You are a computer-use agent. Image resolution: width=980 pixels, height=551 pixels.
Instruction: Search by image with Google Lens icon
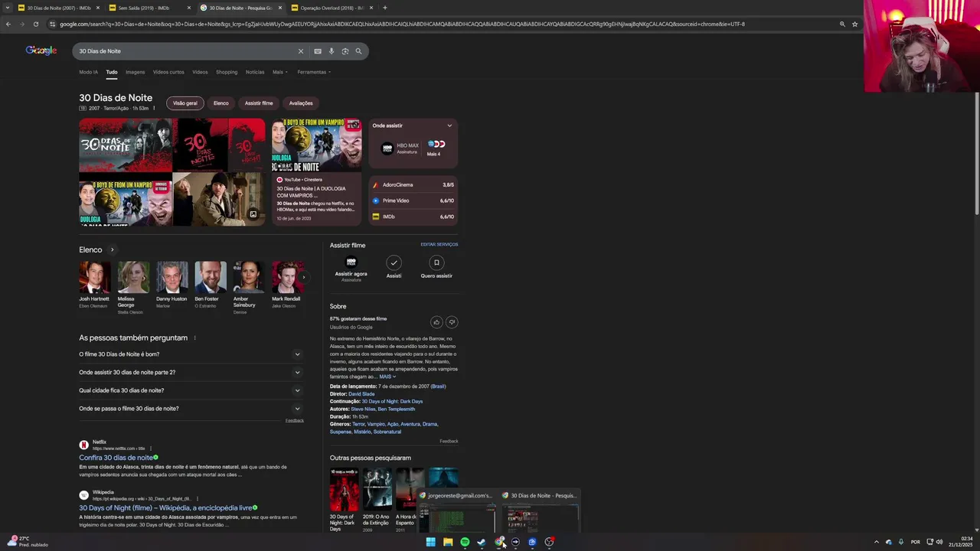click(x=345, y=51)
